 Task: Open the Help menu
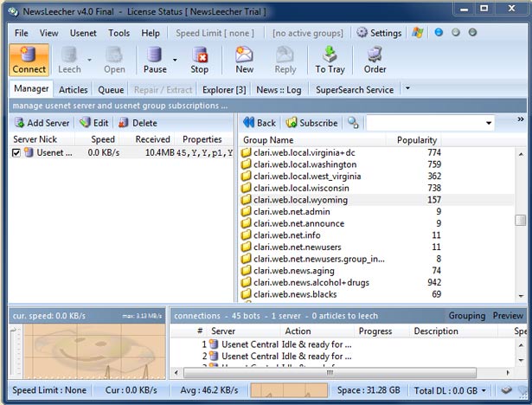pos(151,33)
